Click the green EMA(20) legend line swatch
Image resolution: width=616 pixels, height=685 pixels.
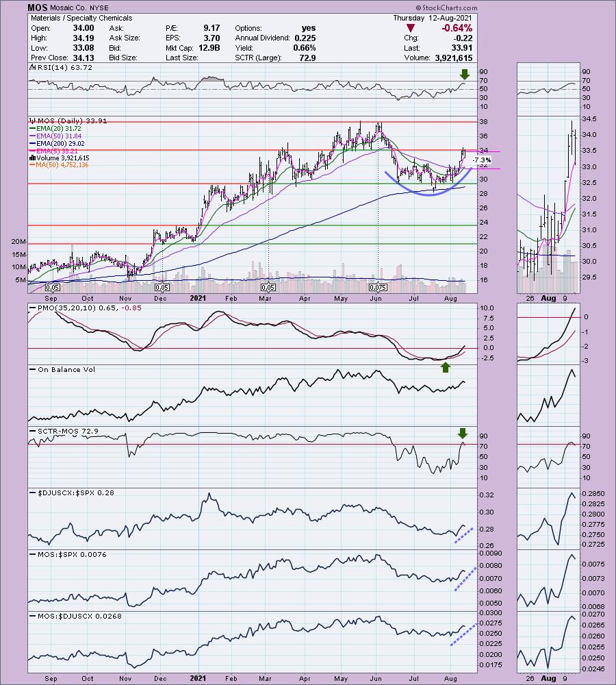33,129
